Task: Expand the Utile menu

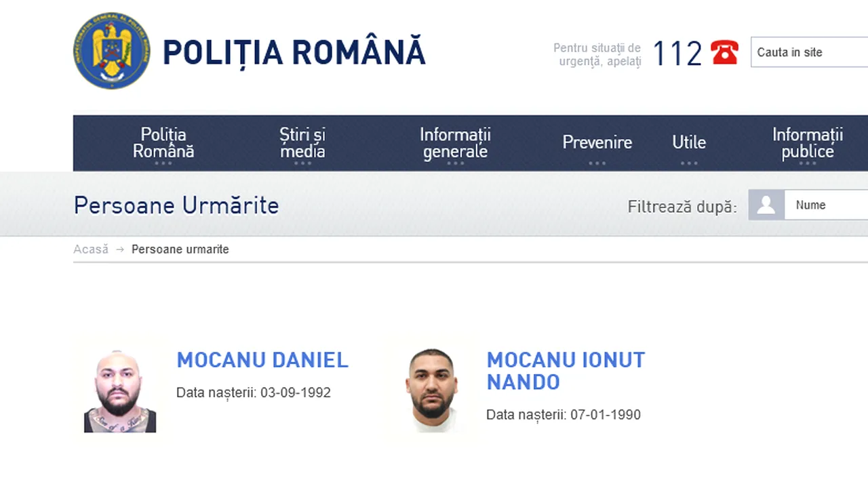Action: [689, 142]
